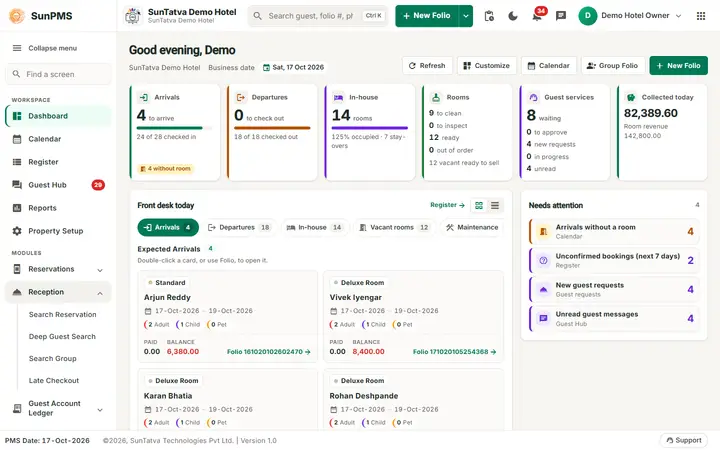Click the Calendar toolbar button
The width and height of the screenshot is (720, 450).
pyautogui.click(x=549, y=66)
